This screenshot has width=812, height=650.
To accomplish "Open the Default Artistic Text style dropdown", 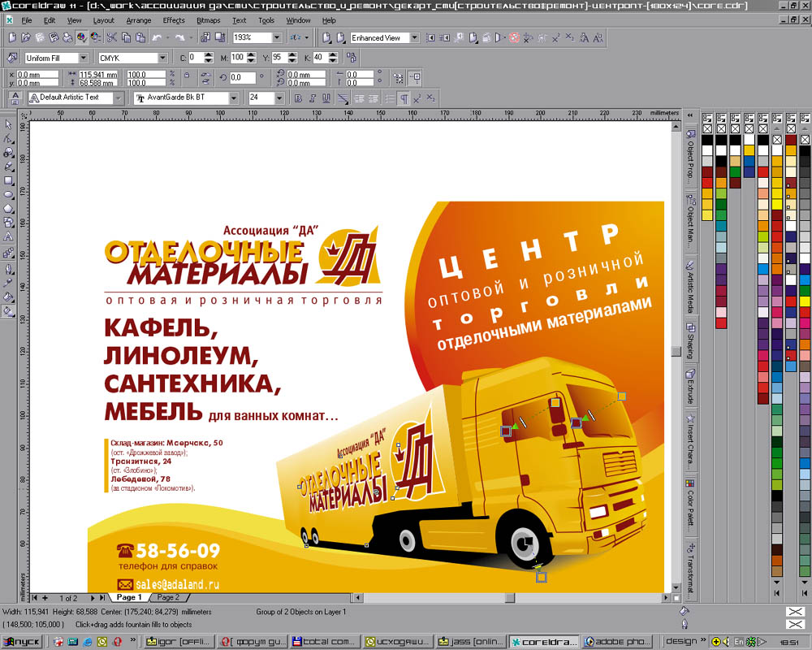I will click(x=119, y=97).
